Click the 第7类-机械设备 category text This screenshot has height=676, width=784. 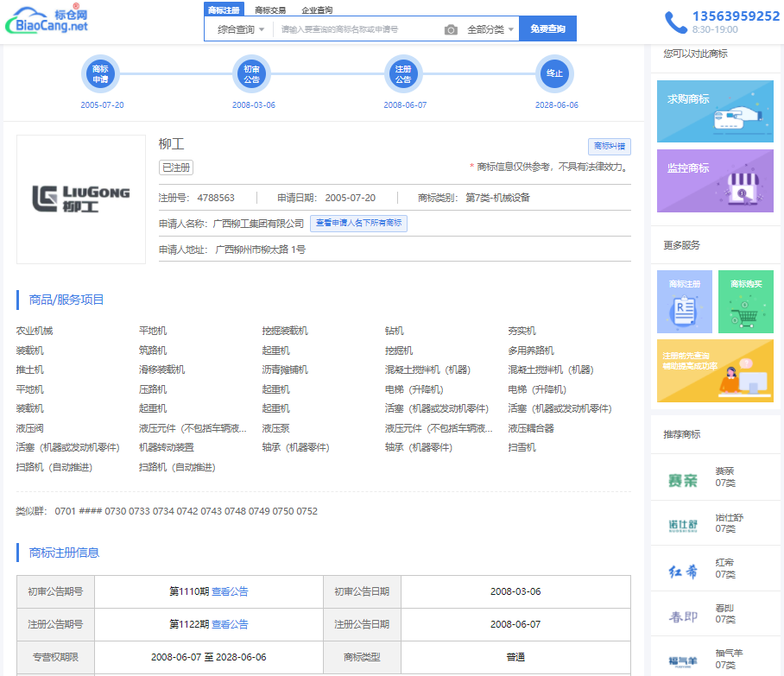497,198
